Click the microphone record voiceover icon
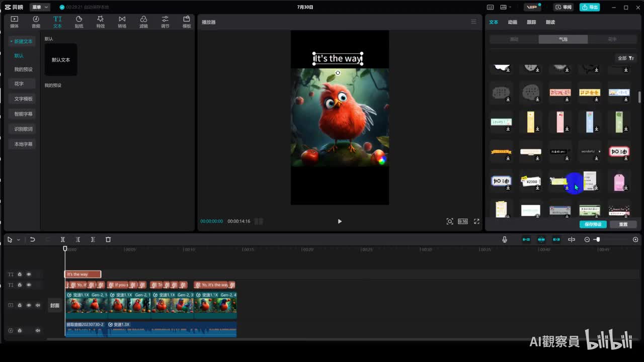This screenshot has width=644, height=362. point(505,240)
